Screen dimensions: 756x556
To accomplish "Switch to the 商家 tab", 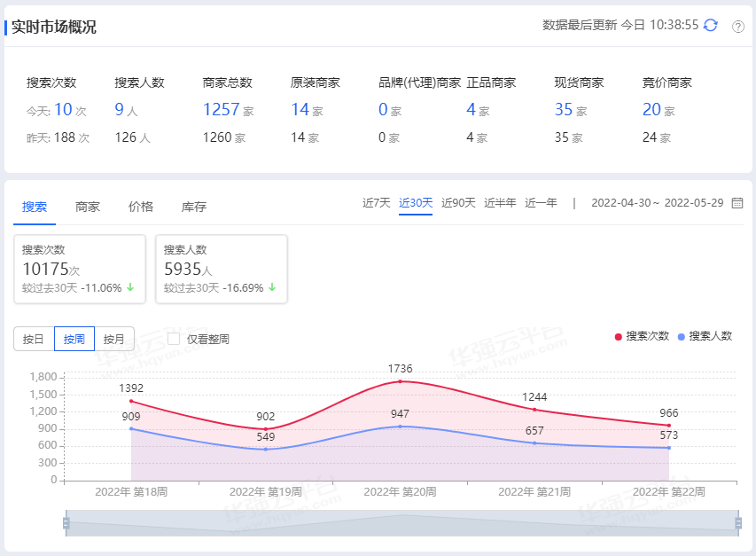I will click(x=87, y=207).
